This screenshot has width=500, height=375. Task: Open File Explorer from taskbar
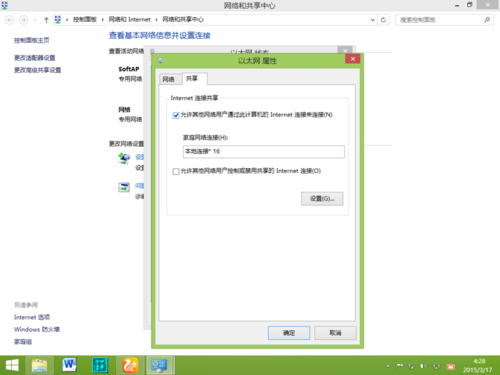click(x=39, y=365)
